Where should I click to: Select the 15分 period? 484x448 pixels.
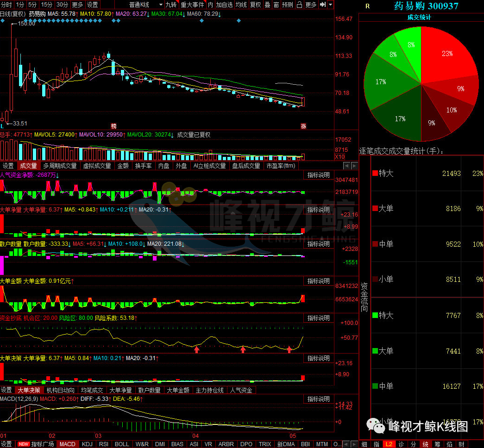[x=47, y=5]
